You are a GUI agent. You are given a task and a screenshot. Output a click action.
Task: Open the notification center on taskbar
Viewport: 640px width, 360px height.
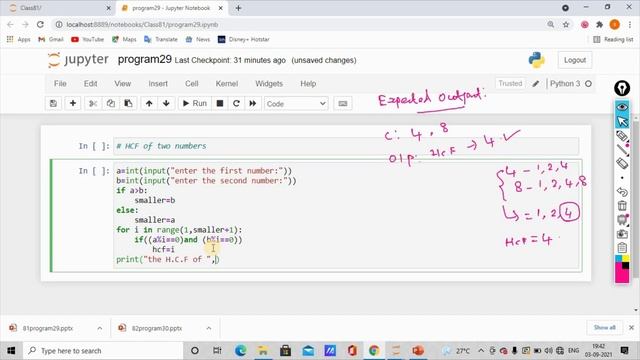coord(624,351)
